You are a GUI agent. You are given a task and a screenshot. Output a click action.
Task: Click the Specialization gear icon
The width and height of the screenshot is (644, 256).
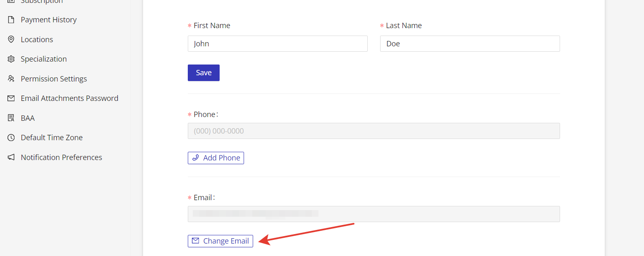click(x=11, y=59)
